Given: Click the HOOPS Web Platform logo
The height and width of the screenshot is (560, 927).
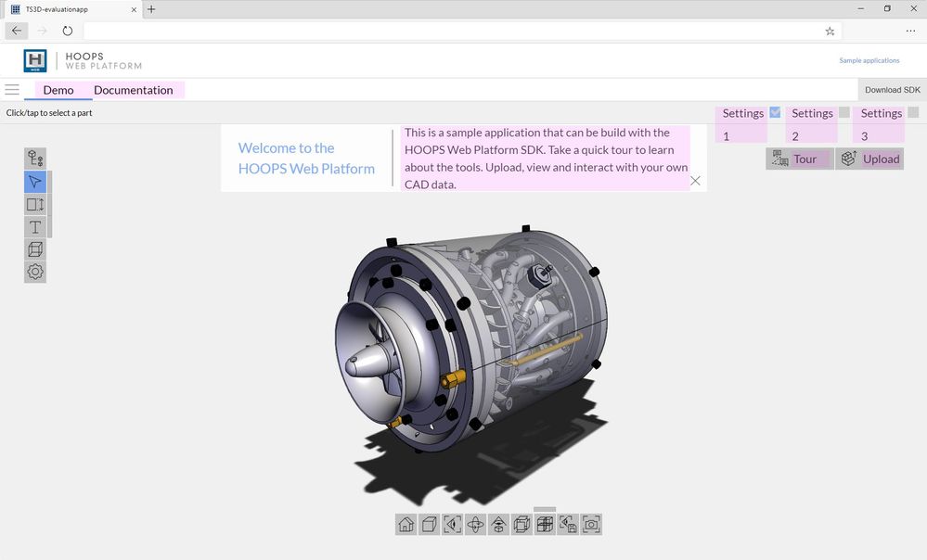Looking at the screenshot, I should point(35,60).
